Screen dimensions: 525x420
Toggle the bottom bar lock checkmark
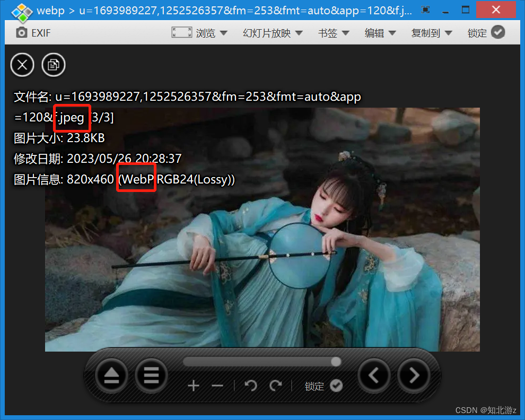point(336,386)
